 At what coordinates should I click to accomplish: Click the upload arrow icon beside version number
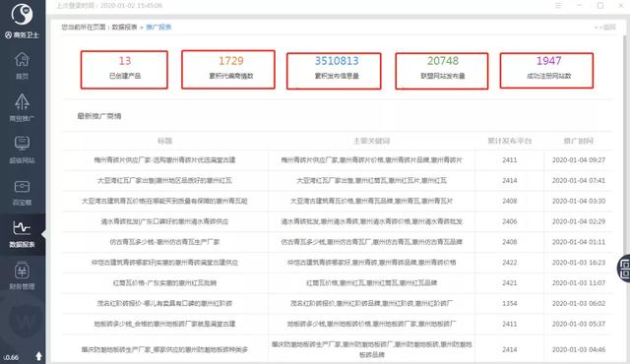38,356
